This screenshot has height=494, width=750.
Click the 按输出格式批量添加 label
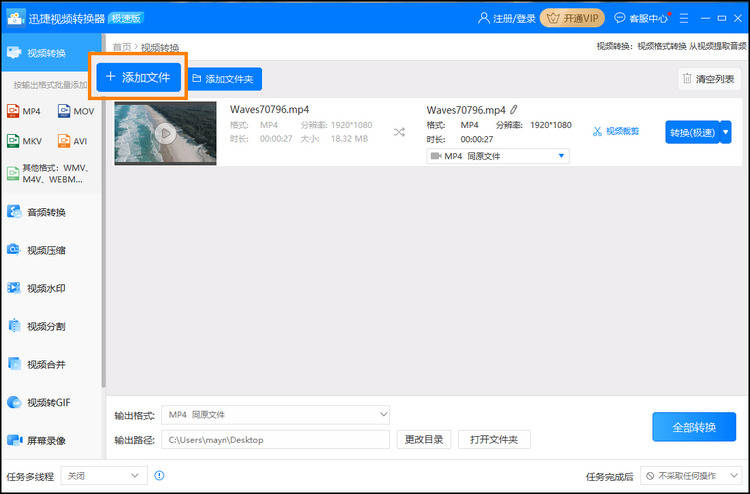pos(50,85)
